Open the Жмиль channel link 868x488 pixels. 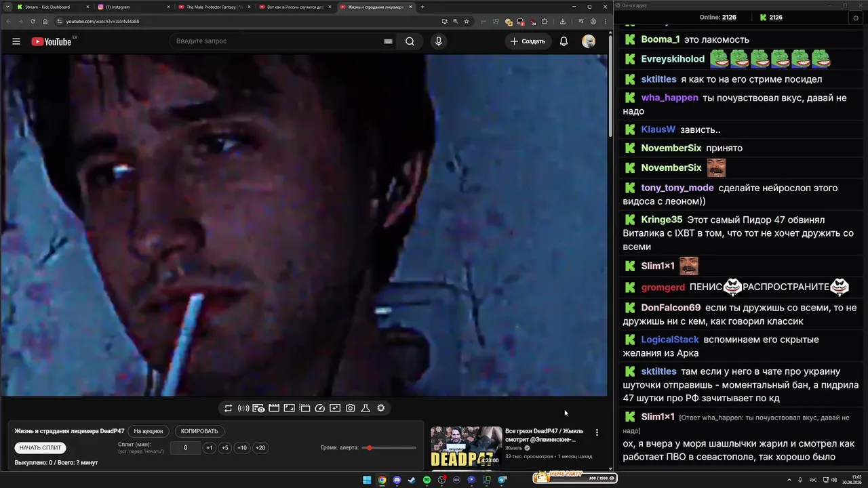pos(514,448)
